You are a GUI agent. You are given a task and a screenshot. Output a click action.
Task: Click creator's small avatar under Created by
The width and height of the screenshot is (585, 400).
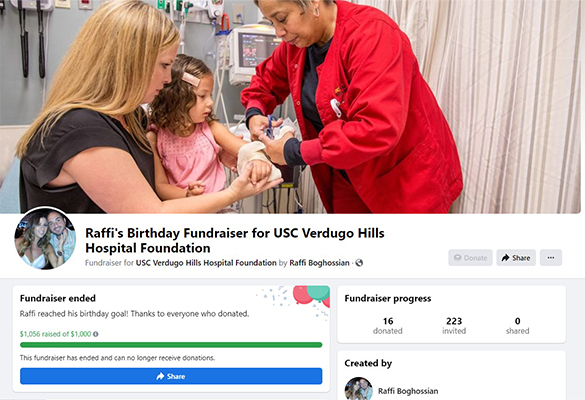[359, 389]
